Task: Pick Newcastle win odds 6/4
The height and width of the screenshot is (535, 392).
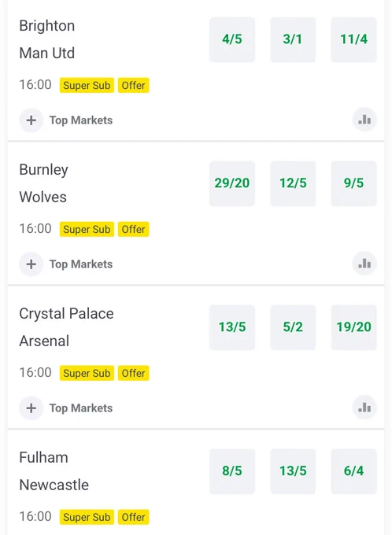Action: point(353,471)
